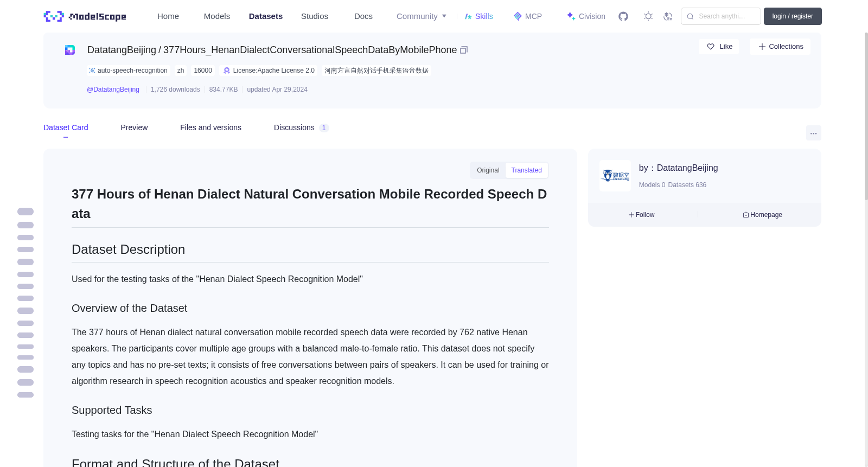The image size is (868, 467).
Task: Focus the Search anything input field
Action: [x=721, y=16]
